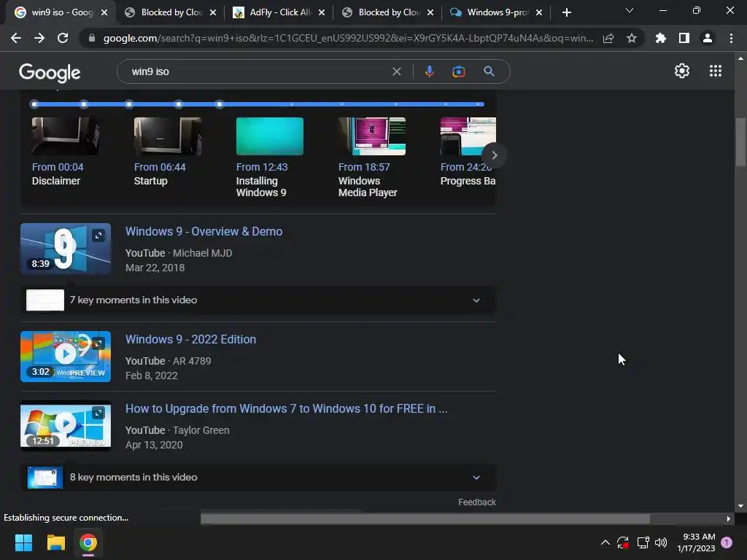
Task: Close the Windows 9-pro tab
Action: tap(539, 13)
